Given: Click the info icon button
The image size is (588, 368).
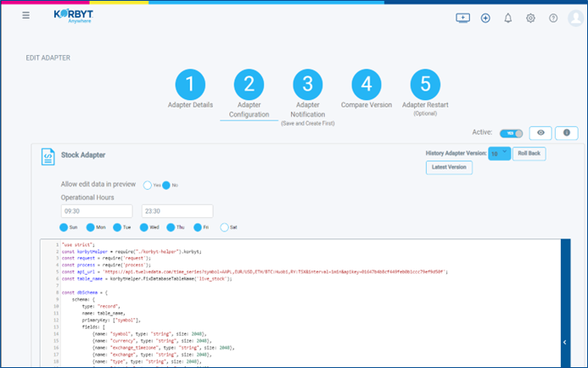Looking at the screenshot, I should pos(567,133).
